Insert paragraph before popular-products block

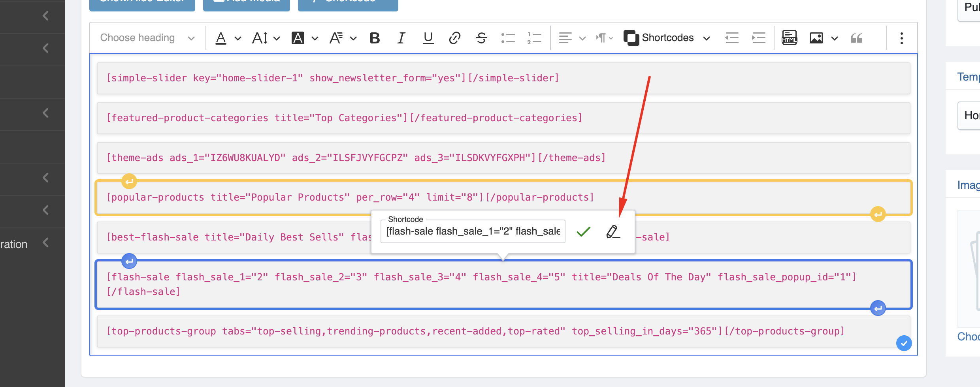point(129,182)
